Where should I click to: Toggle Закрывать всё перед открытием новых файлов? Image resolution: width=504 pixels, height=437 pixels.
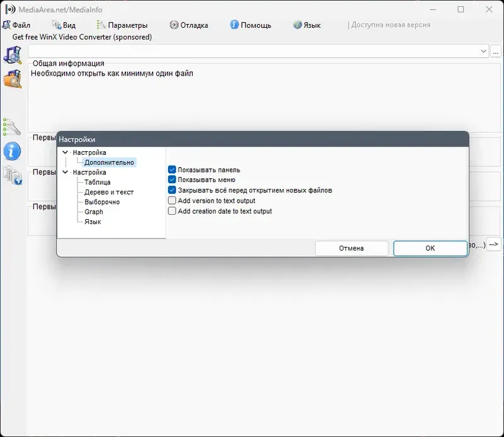coord(172,190)
